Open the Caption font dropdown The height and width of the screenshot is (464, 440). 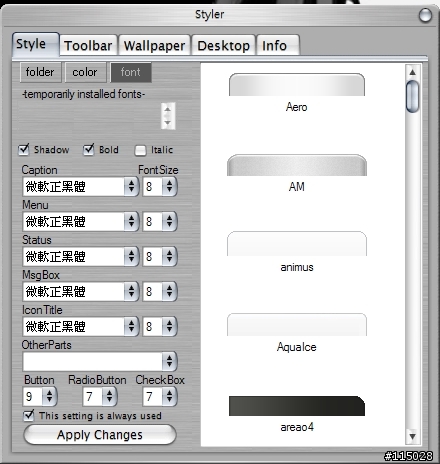[131, 186]
